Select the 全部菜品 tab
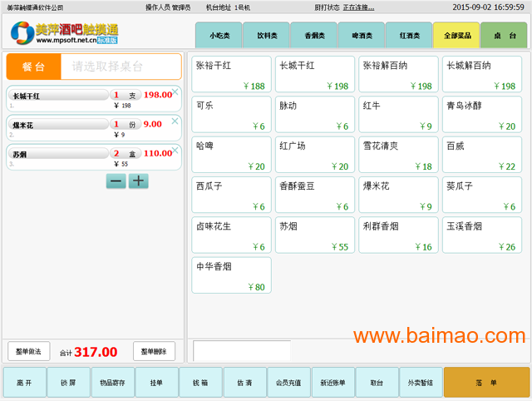This screenshot has height=401, width=532. [x=456, y=36]
